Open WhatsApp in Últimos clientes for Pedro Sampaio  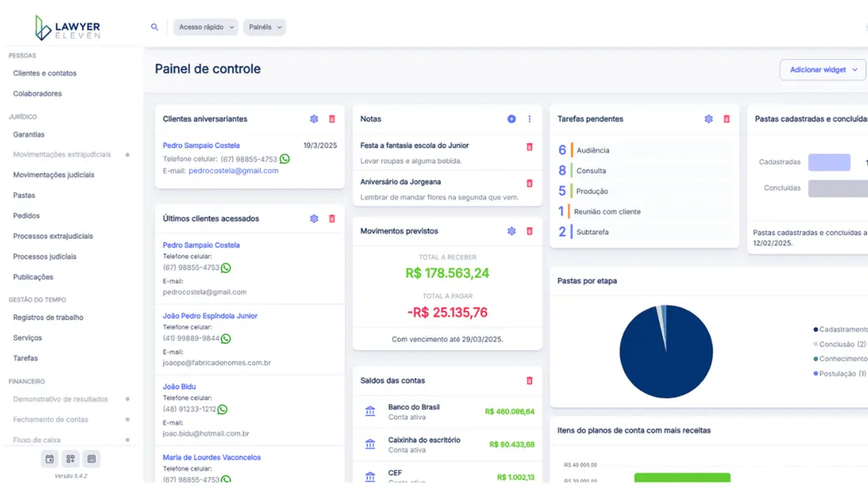tap(226, 268)
